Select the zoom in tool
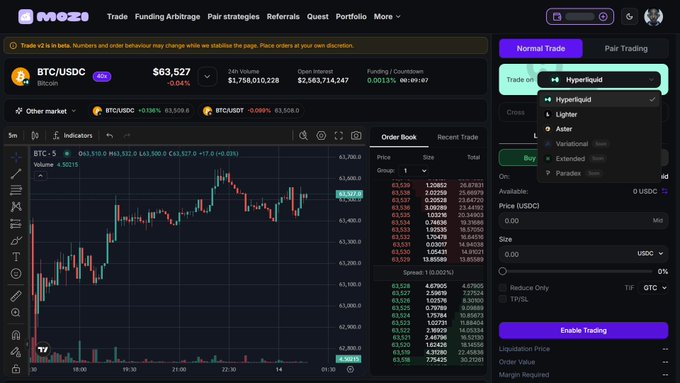The image size is (680, 383). tap(16, 312)
